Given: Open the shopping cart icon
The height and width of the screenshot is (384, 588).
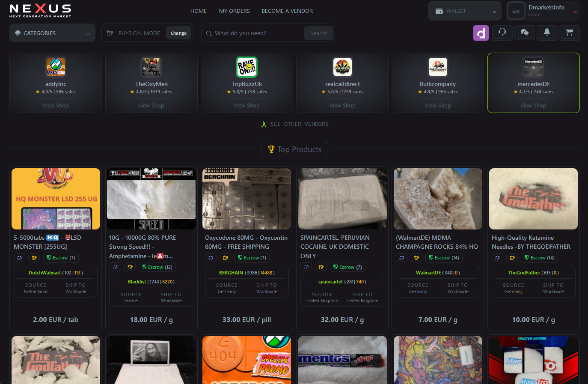Looking at the screenshot, I should [x=569, y=33].
